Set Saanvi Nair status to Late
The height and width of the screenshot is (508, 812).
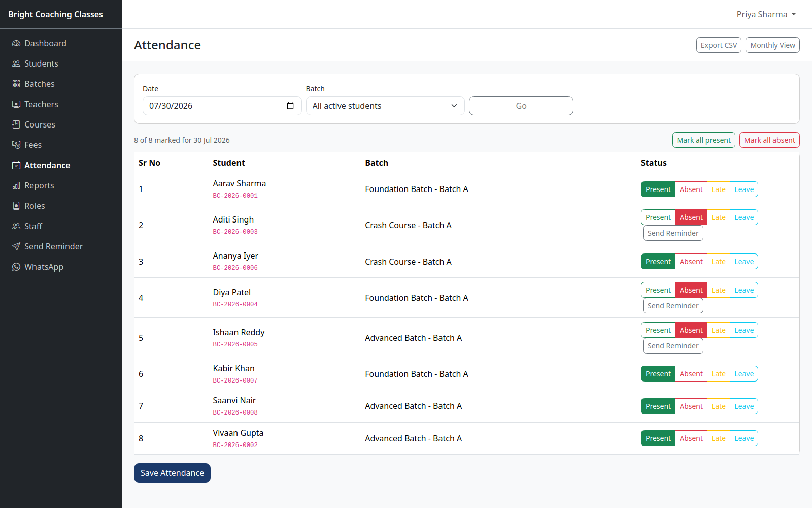click(x=718, y=406)
